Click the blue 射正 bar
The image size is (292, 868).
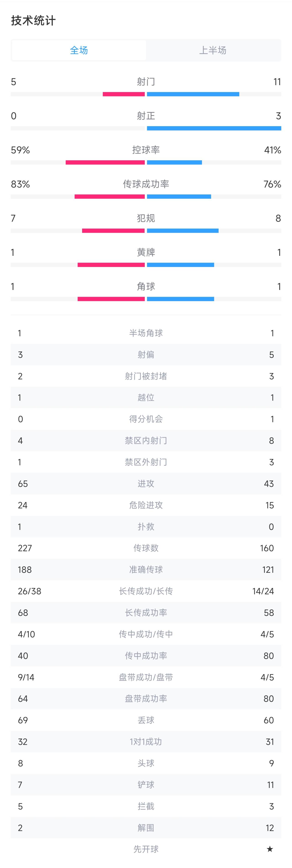214,128
